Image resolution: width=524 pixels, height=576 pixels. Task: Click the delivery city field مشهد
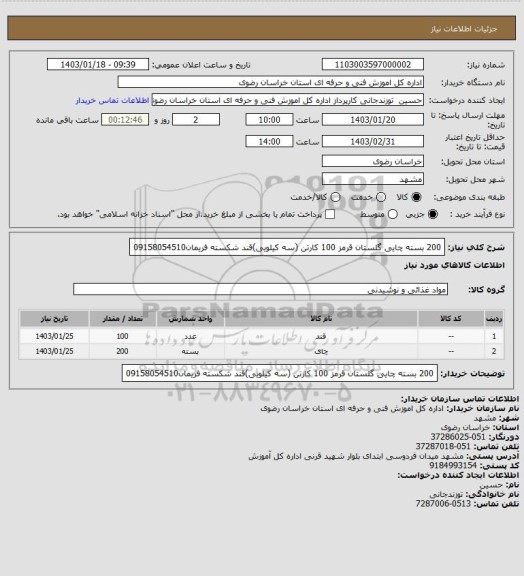(373, 179)
